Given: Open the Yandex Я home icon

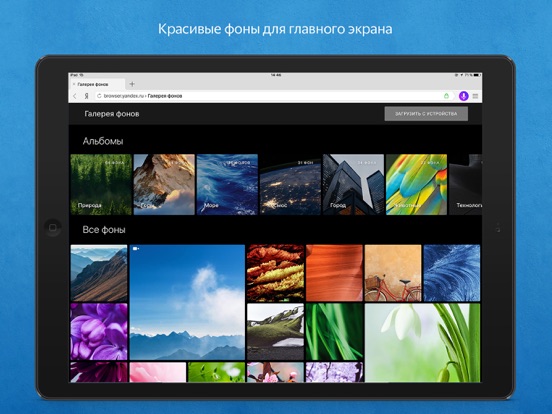Looking at the screenshot, I should [x=86, y=96].
